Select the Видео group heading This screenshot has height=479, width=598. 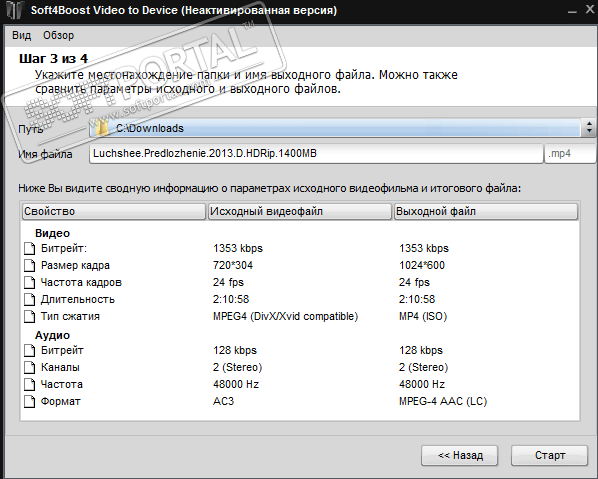[x=52, y=233]
